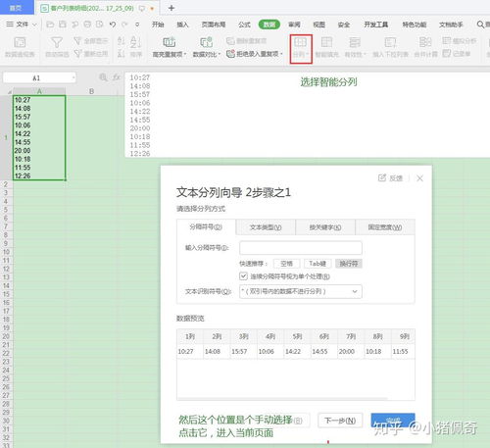Image resolution: width=490 pixels, height=448 pixels.
Task: Click the undo arrow icon
Action: coord(113,25)
